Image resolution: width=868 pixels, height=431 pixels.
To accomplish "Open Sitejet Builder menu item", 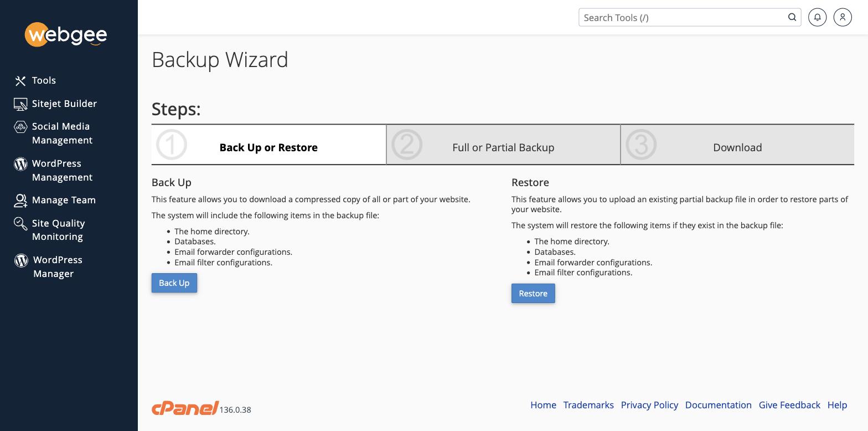I will [64, 104].
